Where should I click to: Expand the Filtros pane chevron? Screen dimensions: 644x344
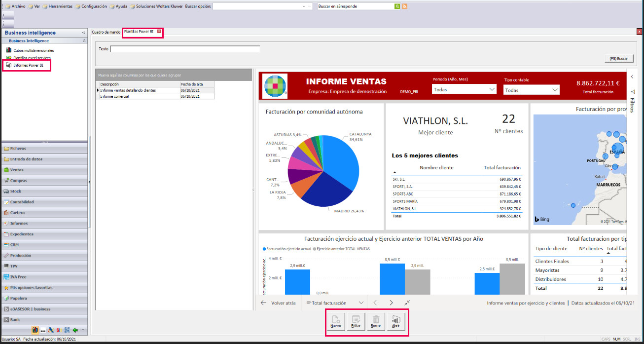coord(633,77)
